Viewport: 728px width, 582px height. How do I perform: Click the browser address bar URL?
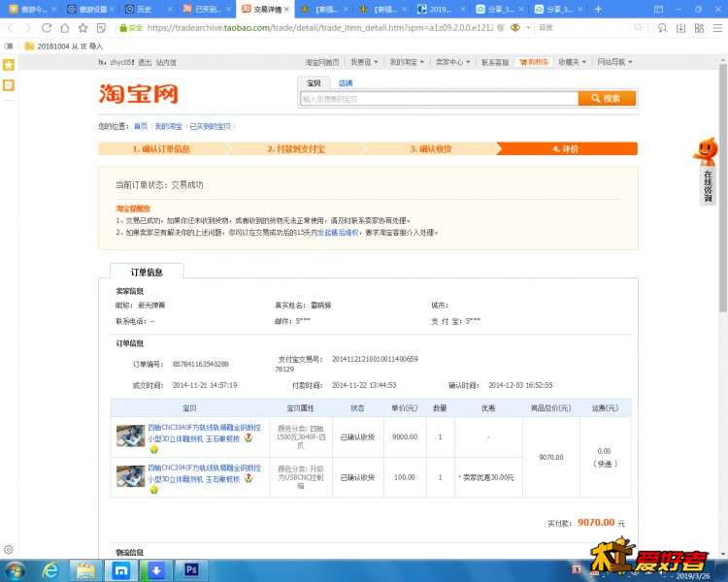(319, 28)
